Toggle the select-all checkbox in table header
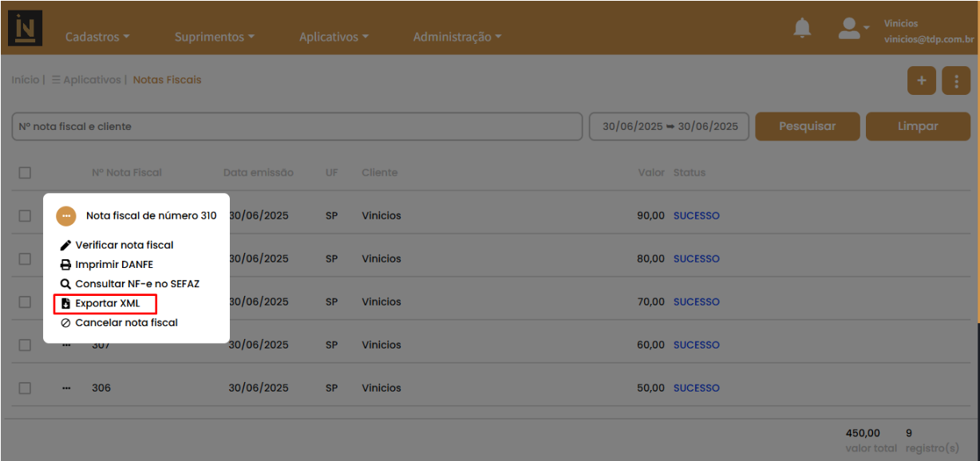 point(25,172)
